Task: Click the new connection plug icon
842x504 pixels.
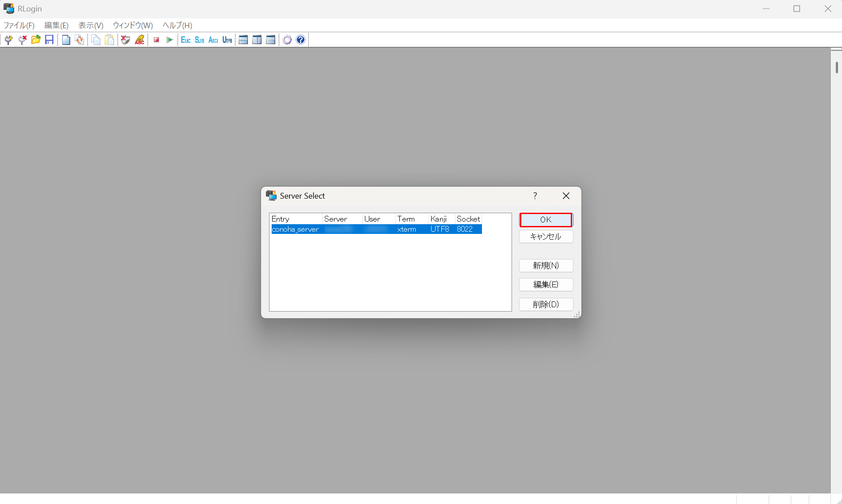Action: 8,40
